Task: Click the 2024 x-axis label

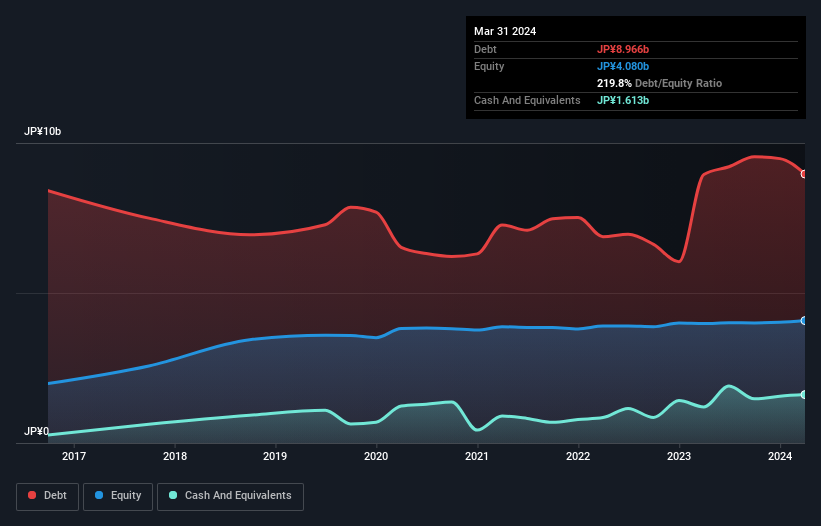Action: [x=780, y=456]
